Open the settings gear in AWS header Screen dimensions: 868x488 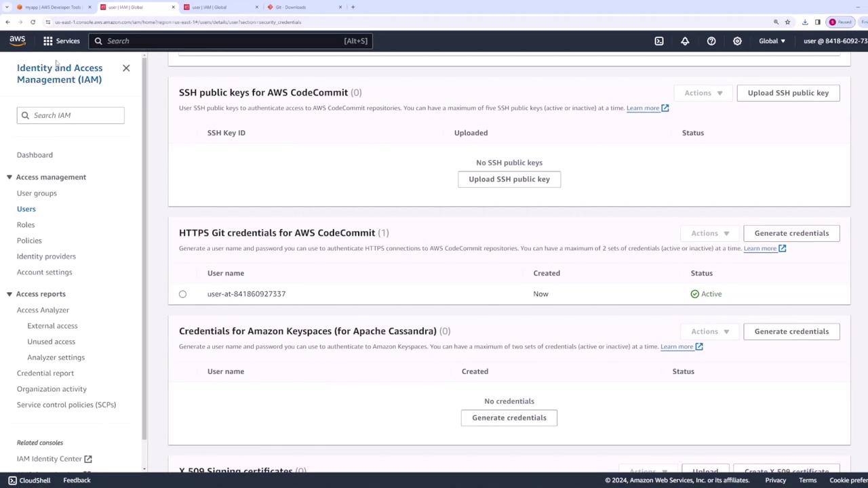[737, 41]
